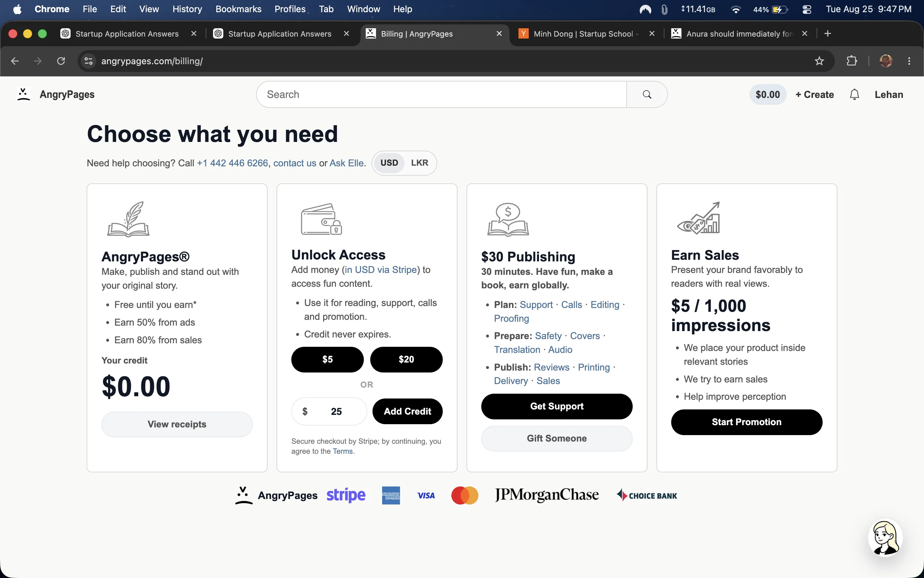Open a new tab with plus icon
This screenshot has height=578, width=924.
pos(827,34)
